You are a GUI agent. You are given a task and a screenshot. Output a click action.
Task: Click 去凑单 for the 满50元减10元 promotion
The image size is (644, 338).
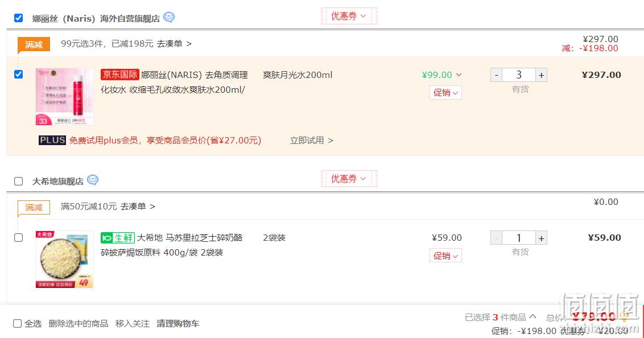click(138, 207)
